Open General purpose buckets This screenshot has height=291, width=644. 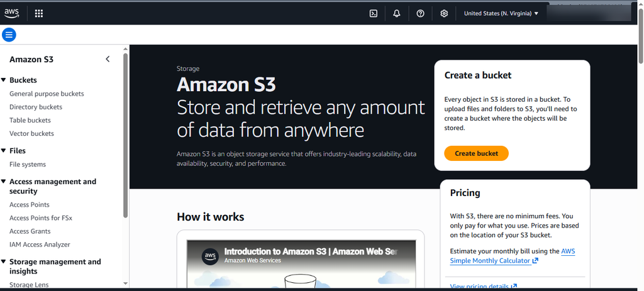click(47, 94)
